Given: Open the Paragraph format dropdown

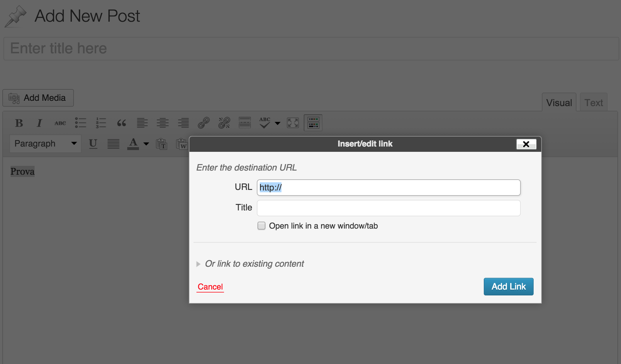Looking at the screenshot, I should coord(45,143).
